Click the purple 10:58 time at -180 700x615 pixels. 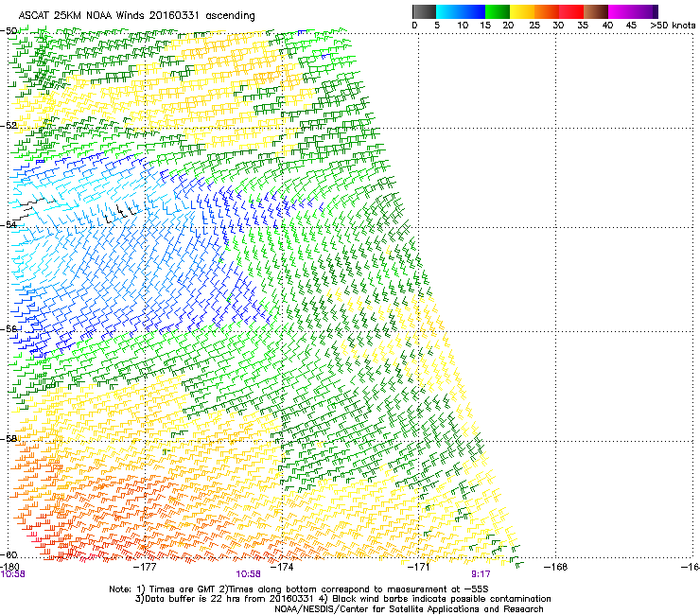[13, 574]
